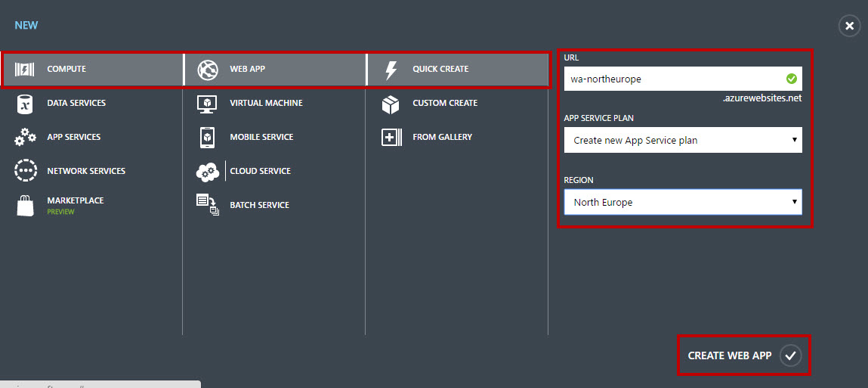This screenshot has width=868, height=388.
Task: Choose the WEB APP option label
Action: 248,70
